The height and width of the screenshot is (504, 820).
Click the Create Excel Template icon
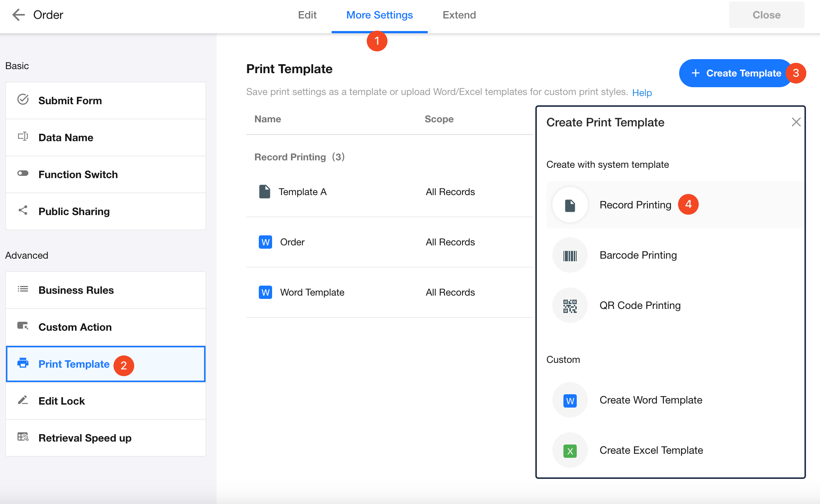[x=570, y=450]
